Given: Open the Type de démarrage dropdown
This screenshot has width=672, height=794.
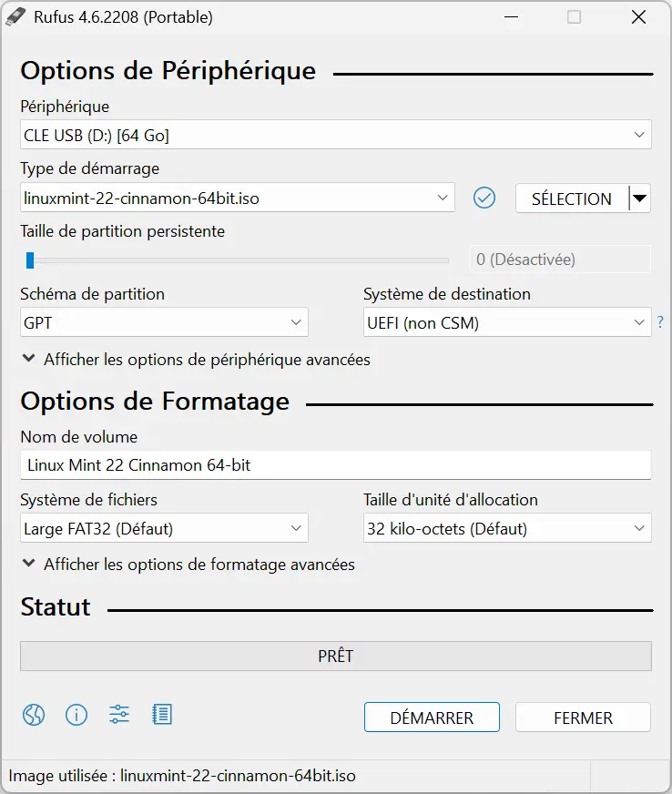Looking at the screenshot, I should pyautogui.click(x=237, y=198).
